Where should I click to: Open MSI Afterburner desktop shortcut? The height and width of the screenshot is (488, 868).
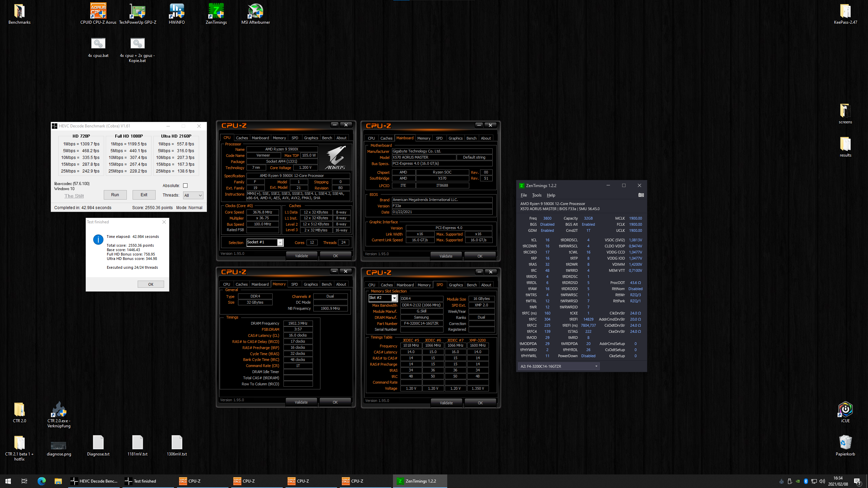point(256,14)
